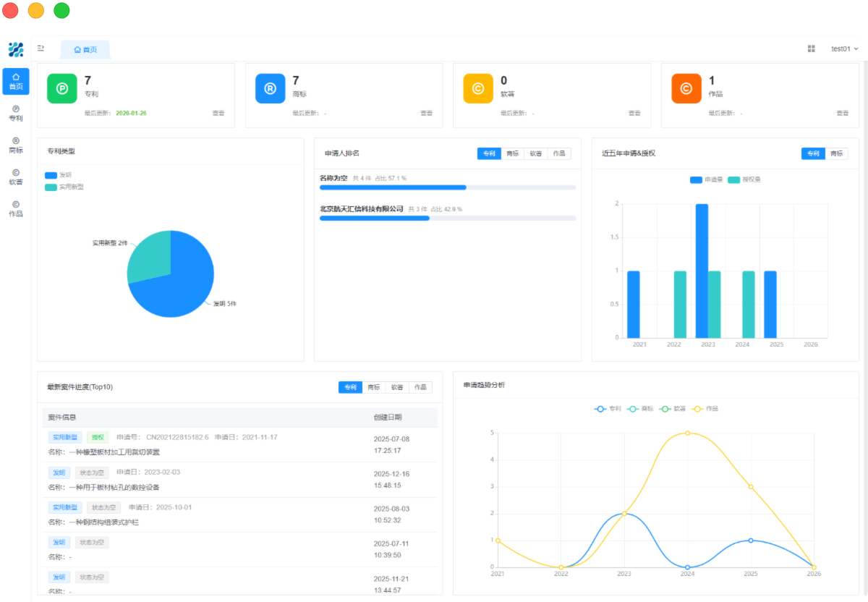Click 查看 link on the patent card
868x602 pixels.
[218, 113]
